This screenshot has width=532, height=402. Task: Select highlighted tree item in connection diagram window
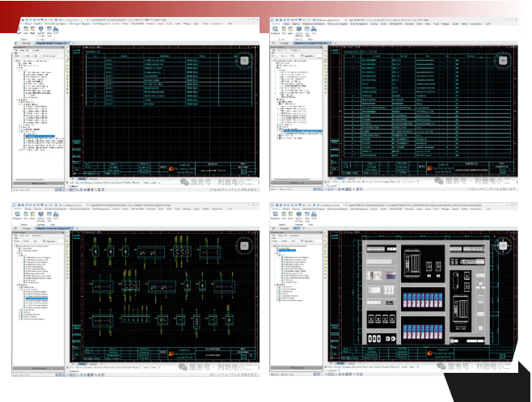click(x=37, y=298)
